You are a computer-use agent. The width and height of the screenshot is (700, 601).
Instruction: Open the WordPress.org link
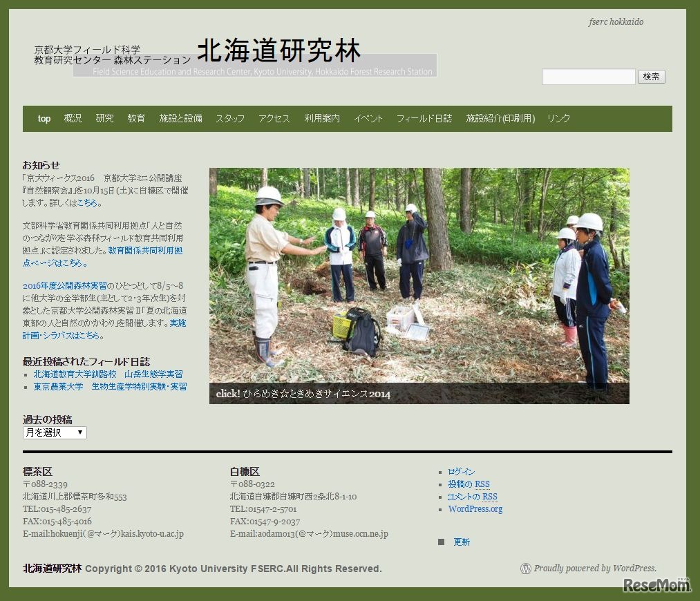coord(475,508)
